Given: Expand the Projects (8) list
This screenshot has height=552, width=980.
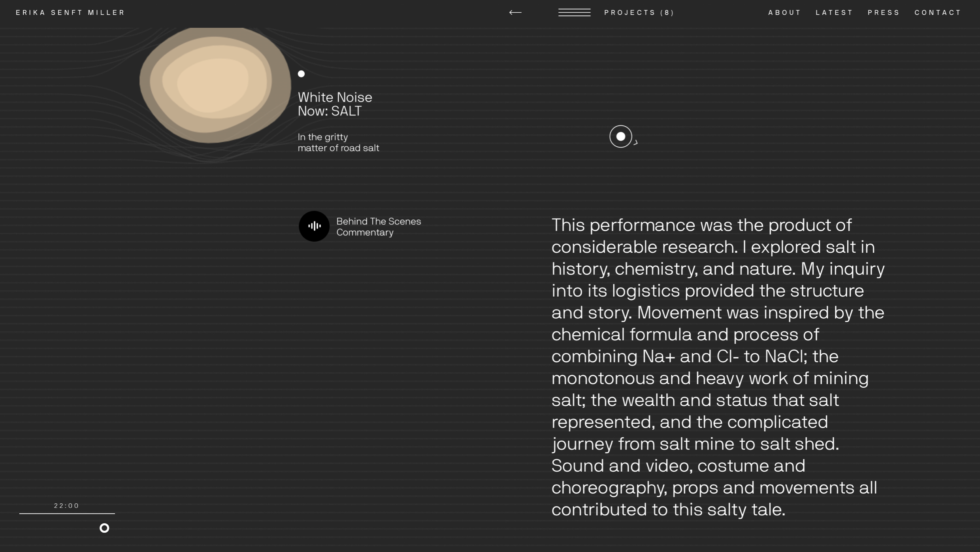Looking at the screenshot, I should point(639,13).
